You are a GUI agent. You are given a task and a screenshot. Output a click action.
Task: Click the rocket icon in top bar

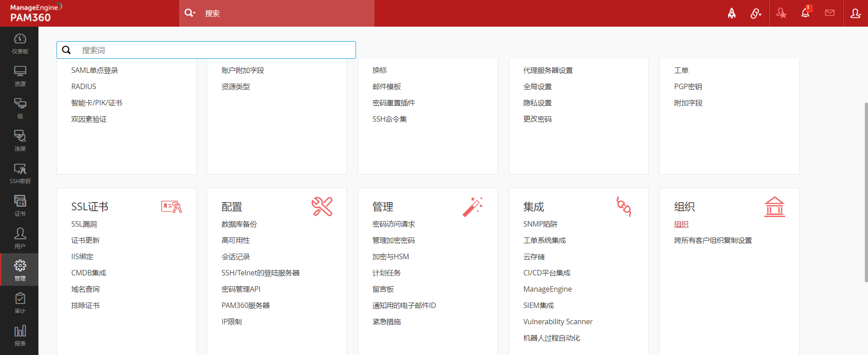click(731, 14)
